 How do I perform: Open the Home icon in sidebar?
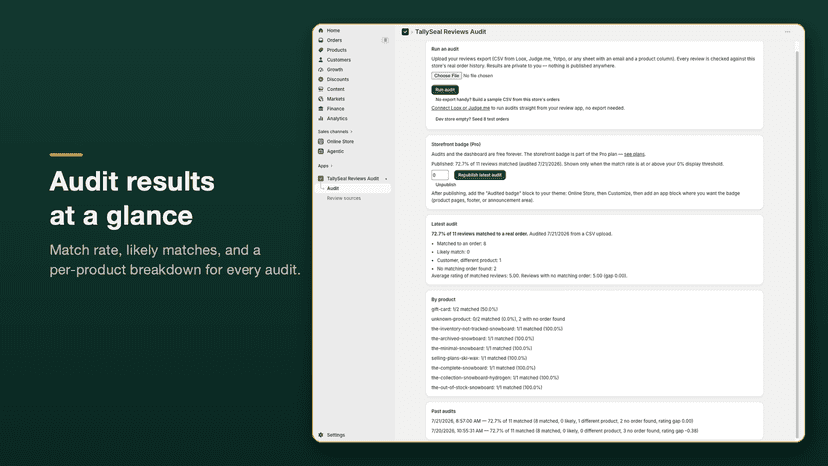(321, 31)
